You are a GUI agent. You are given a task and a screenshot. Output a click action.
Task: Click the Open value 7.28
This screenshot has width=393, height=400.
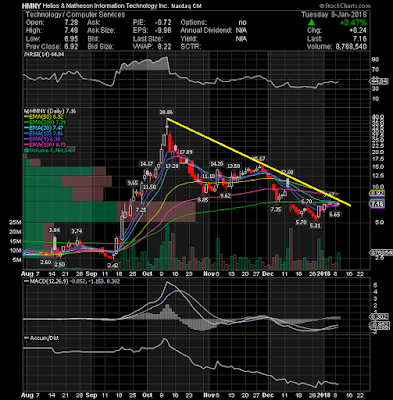point(72,22)
